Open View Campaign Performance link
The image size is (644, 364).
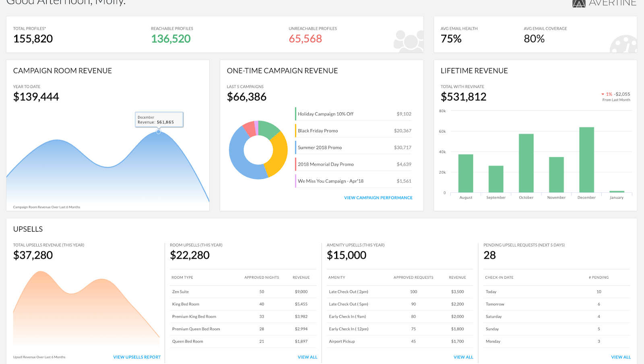click(x=378, y=198)
